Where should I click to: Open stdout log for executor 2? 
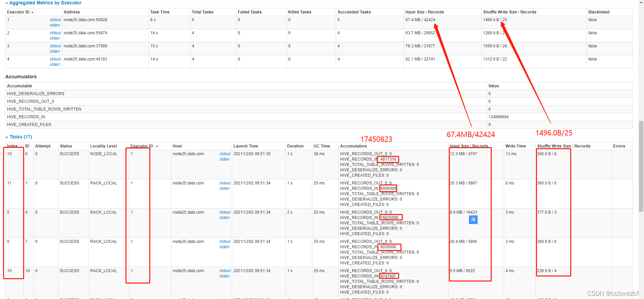point(55,33)
